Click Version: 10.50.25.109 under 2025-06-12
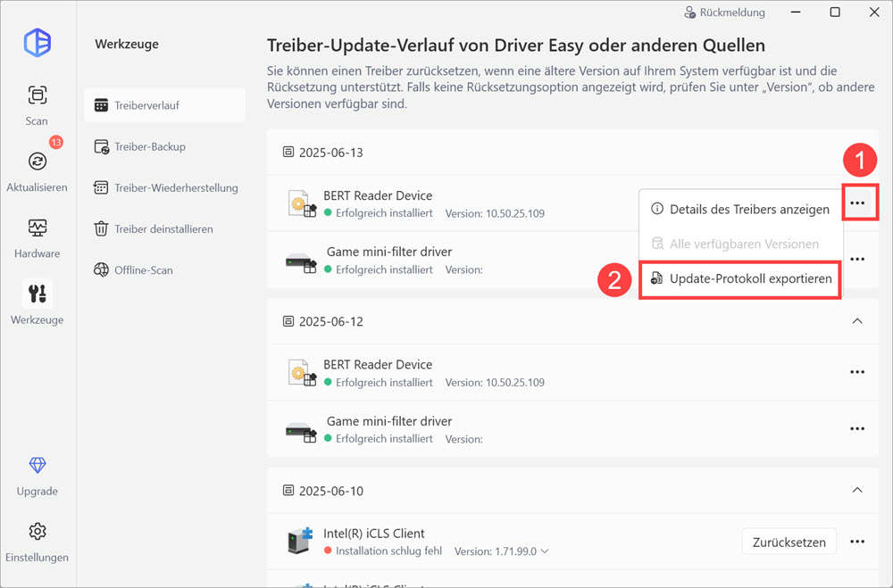Image resolution: width=893 pixels, height=588 pixels. (x=495, y=383)
